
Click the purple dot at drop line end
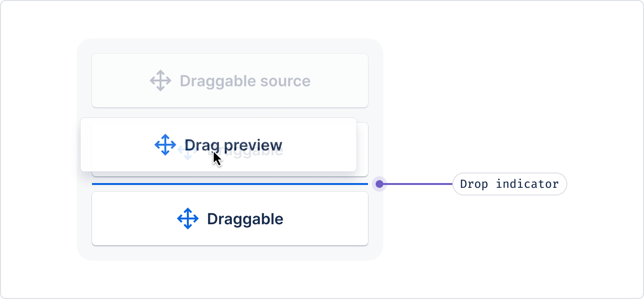pos(379,184)
